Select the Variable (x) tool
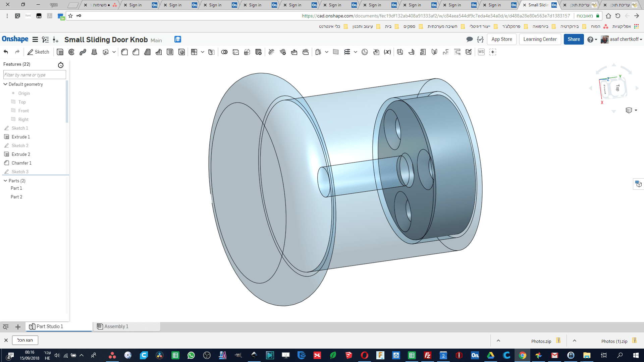 click(x=387, y=52)
